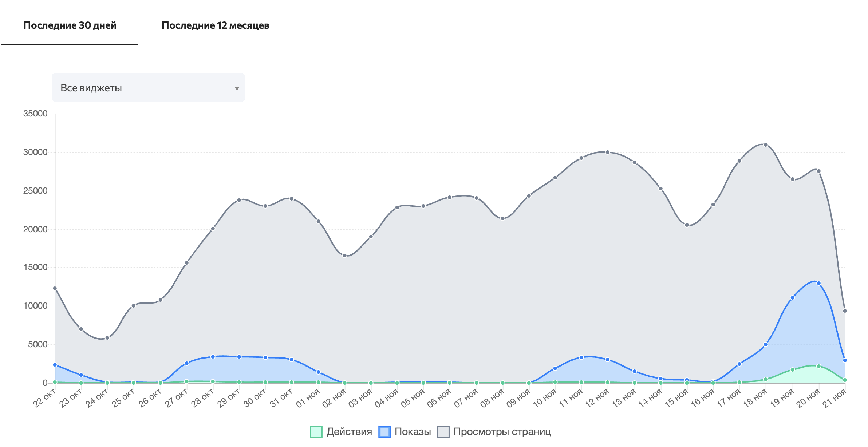Screen dimensions: 868x447
Task: Click page views data point for 18 ноя
Action: point(765,145)
